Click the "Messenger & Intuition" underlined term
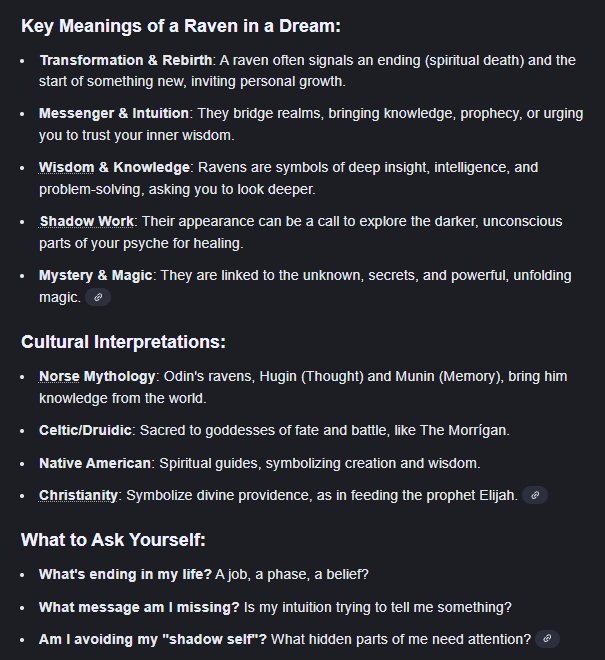Screen dimensions: 605x660 (114, 113)
